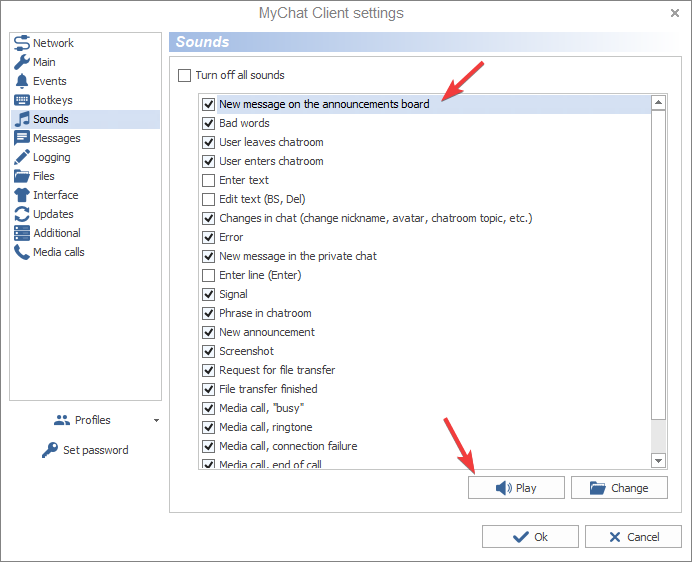This screenshot has height=562, width=692.
Task: Click the Network section icon
Action: [x=22, y=43]
